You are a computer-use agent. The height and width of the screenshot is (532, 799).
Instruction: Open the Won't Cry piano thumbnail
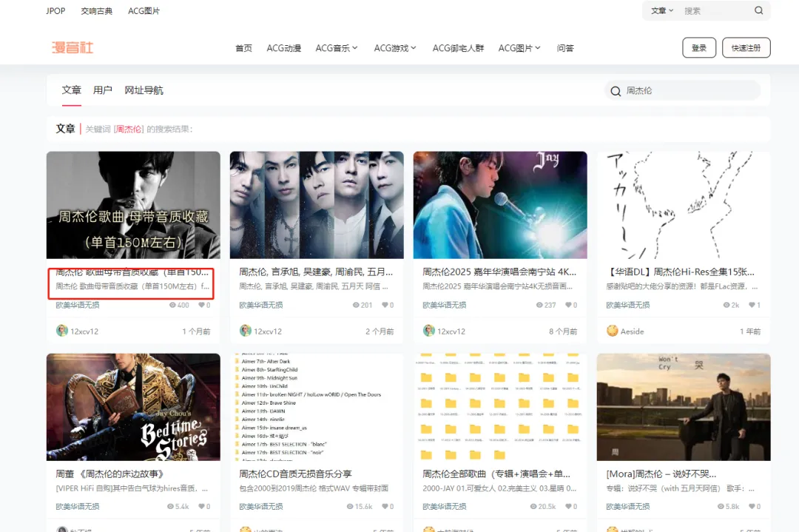tap(684, 407)
